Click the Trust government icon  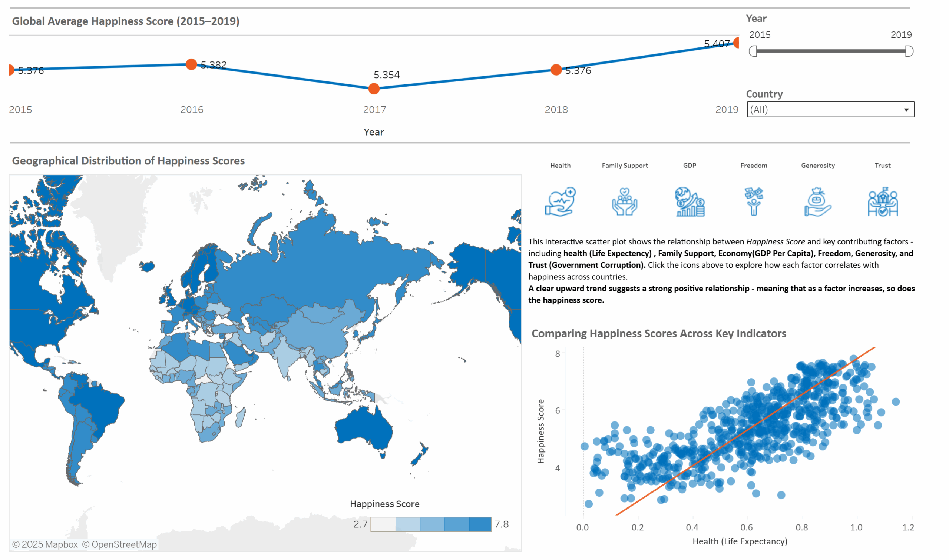click(x=883, y=201)
